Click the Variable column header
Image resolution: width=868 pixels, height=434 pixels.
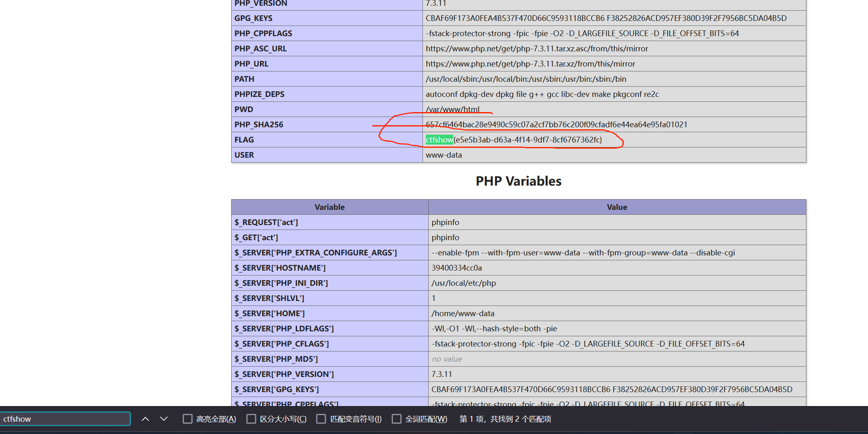tap(329, 207)
